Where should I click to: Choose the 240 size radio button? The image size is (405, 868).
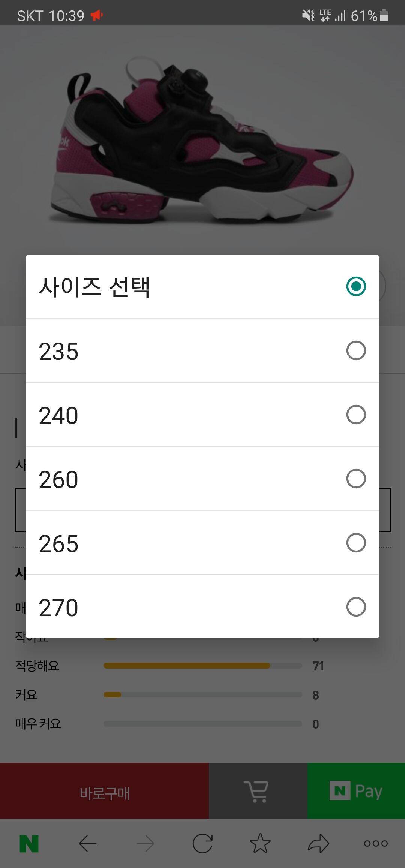tap(356, 415)
